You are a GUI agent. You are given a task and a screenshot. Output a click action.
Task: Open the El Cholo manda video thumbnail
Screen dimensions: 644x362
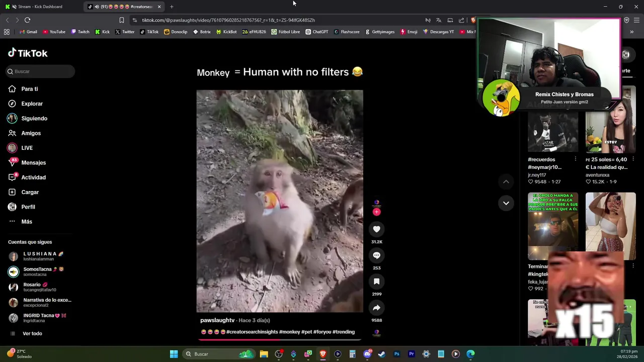(x=553, y=226)
